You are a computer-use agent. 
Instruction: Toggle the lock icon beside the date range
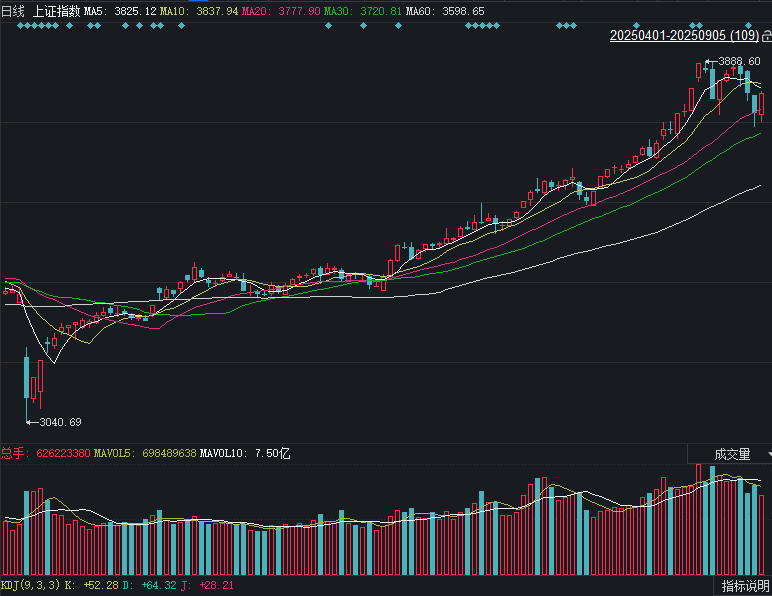(767, 36)
